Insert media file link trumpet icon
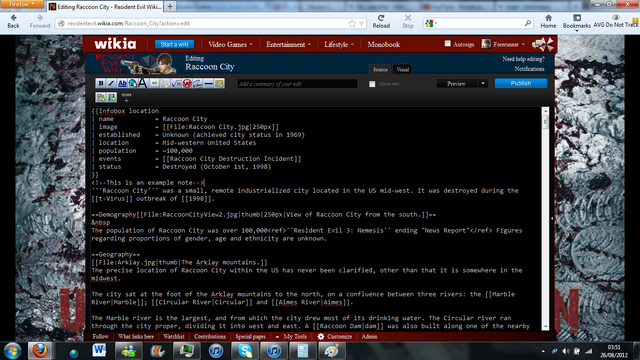This screenshot has width=640, height=360. 165,83
